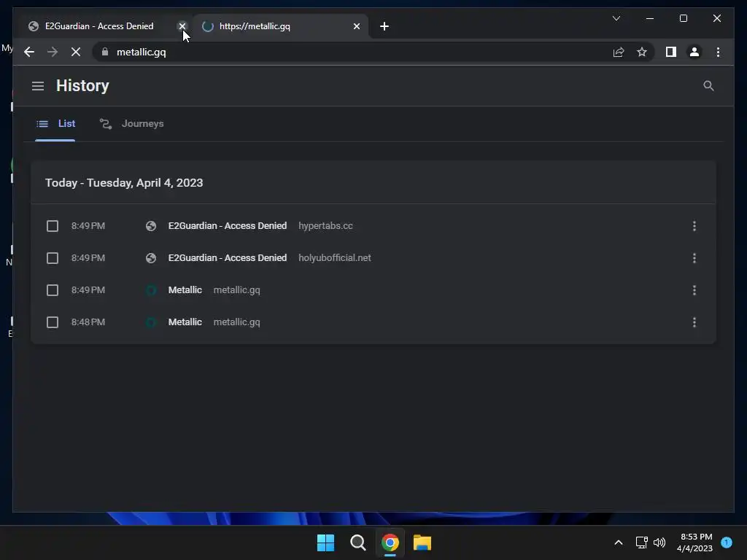Click the Chrome taskbar icon

[390, 542]
